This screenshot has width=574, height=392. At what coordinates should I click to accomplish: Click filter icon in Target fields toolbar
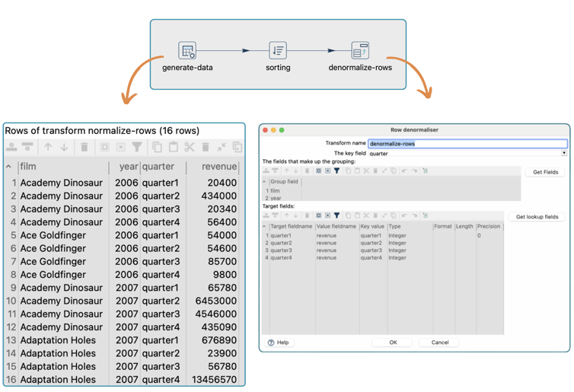click(337, 215)
